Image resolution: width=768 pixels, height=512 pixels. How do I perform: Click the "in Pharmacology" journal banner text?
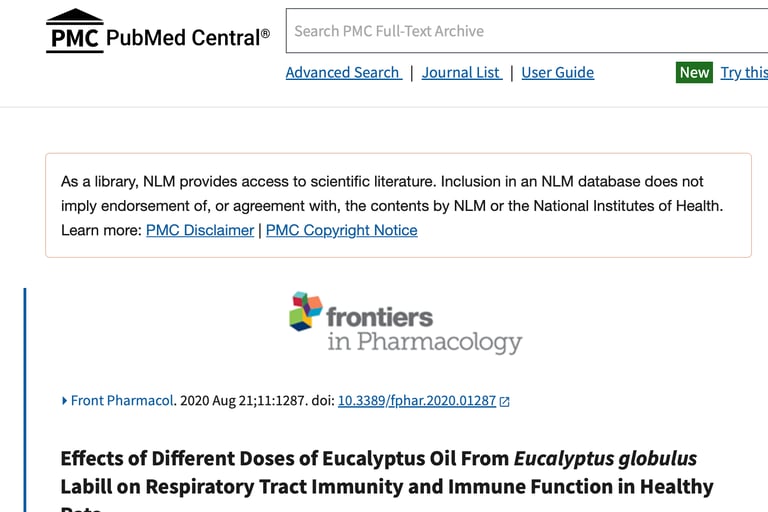click(425, 343)
